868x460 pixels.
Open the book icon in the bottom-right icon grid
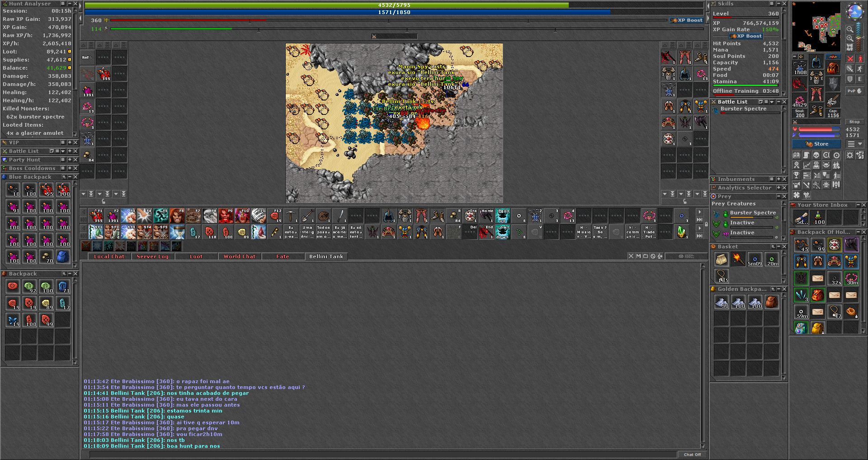[797, 155]
